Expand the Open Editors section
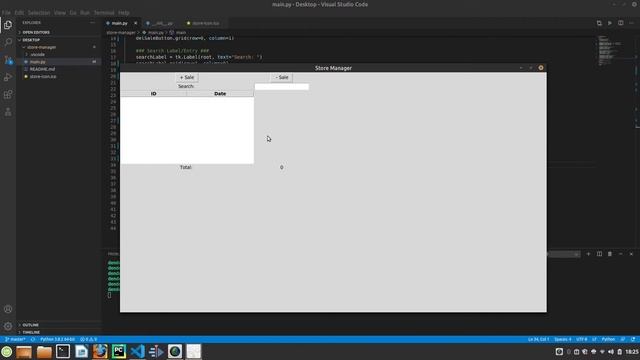This screenshot has height=360, width=640. click(x=36, y=32)
